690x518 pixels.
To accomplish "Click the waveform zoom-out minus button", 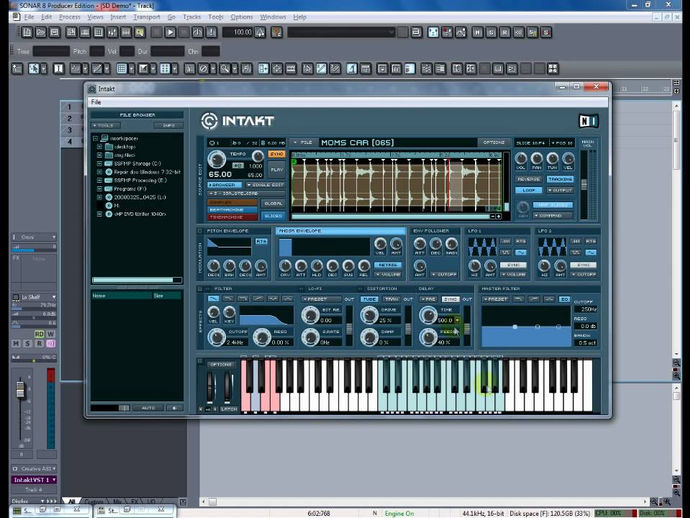I will point(492,217).
